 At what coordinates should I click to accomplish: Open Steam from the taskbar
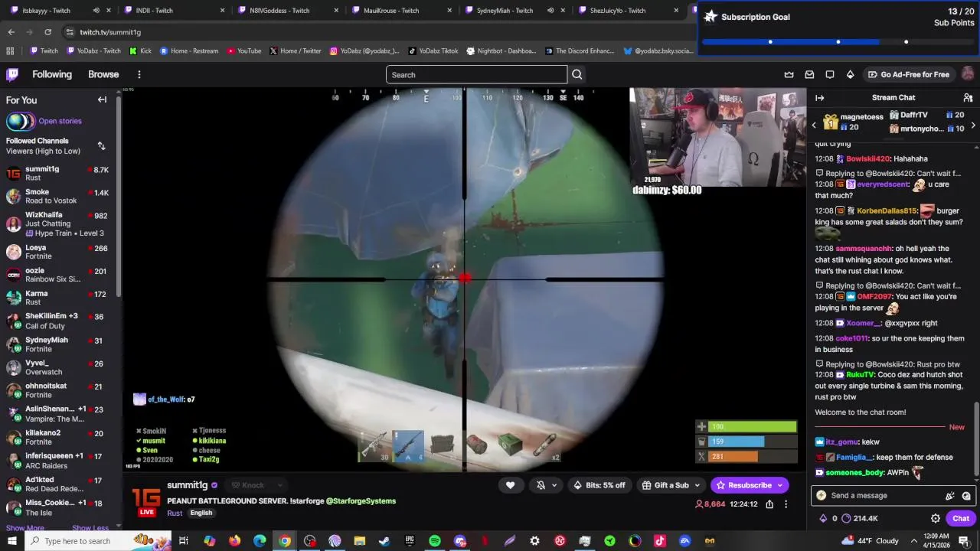tap(384, 541)
